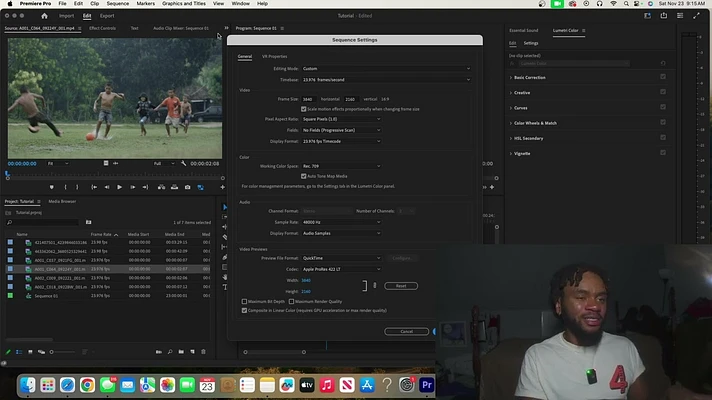Open the Source monitor button editor plus
Image resolution: width=712 pixels, height=400 pixels.
222,187
